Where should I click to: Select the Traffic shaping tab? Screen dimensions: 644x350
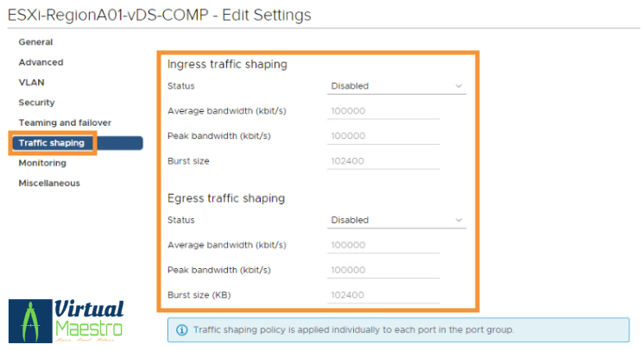(52, 143)
